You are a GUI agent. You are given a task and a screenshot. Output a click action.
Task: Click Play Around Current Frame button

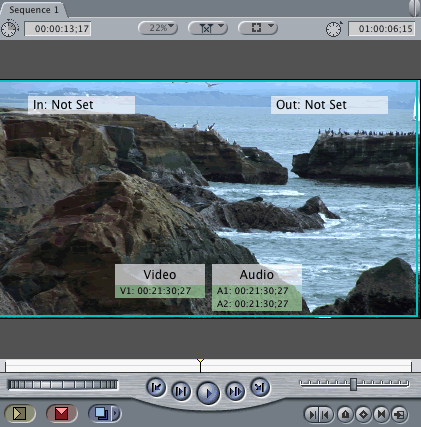coord(235,391)
